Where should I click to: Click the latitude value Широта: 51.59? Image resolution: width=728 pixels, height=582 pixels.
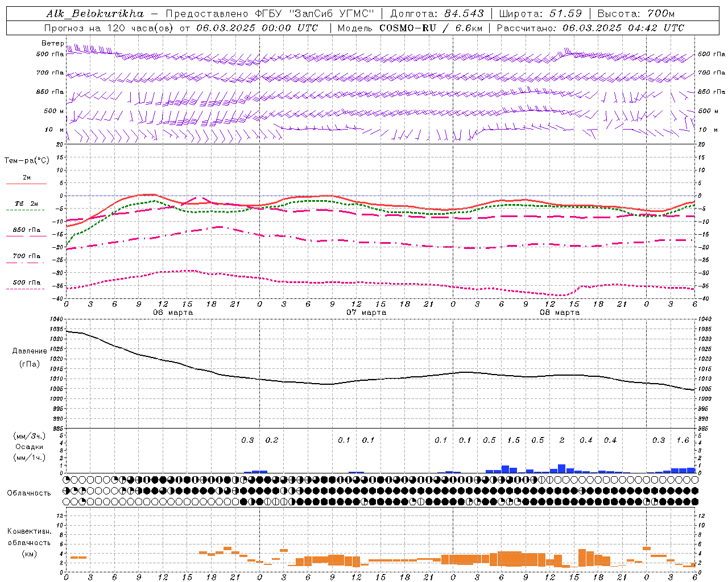click(540, 14)
